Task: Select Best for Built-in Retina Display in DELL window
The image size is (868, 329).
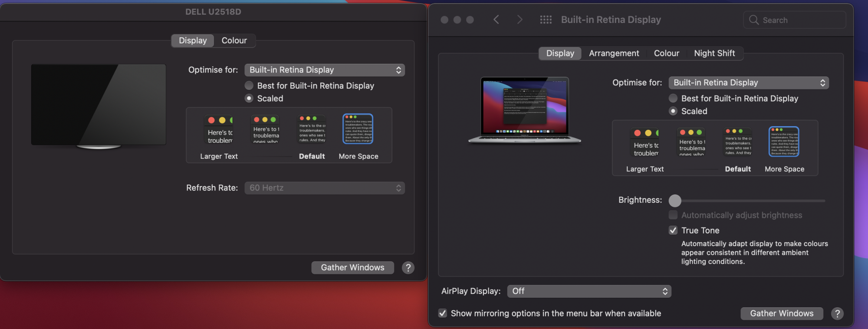Action: tap(249, 86)
